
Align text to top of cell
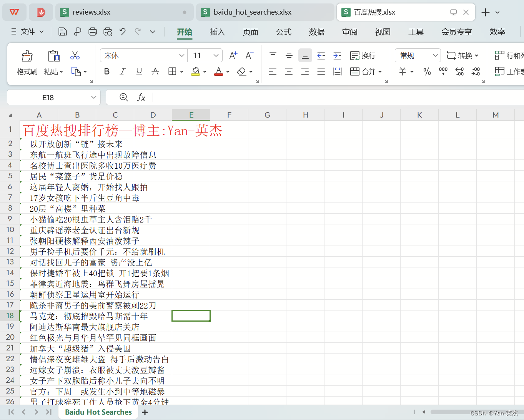pos(273,56)
